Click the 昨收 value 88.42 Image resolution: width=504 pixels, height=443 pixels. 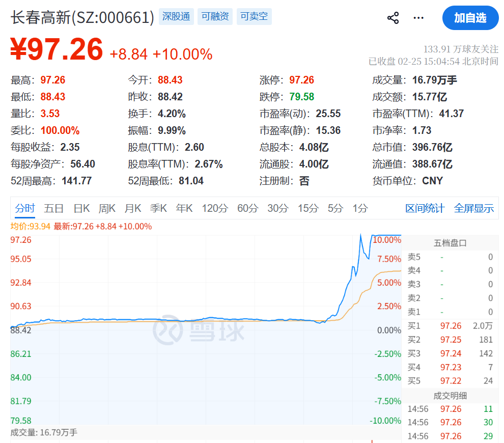point(170,97)
